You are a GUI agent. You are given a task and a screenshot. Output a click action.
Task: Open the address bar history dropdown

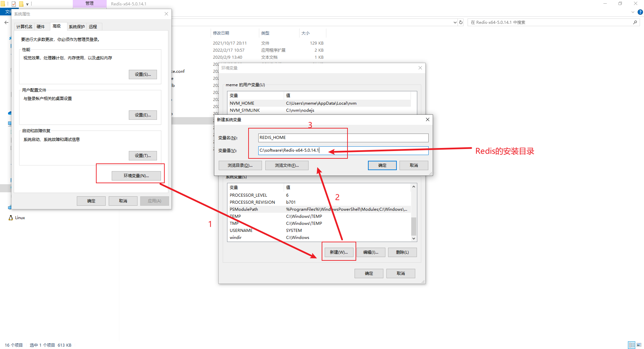[455, 22]
